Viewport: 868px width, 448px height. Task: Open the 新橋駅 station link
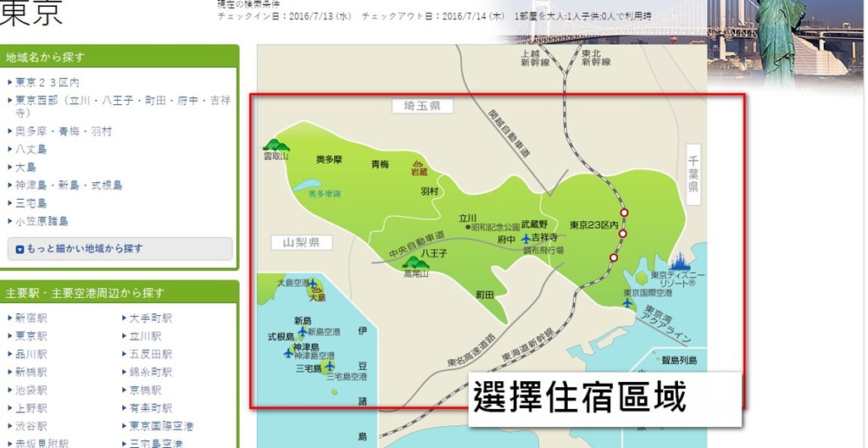pos(31,372)
